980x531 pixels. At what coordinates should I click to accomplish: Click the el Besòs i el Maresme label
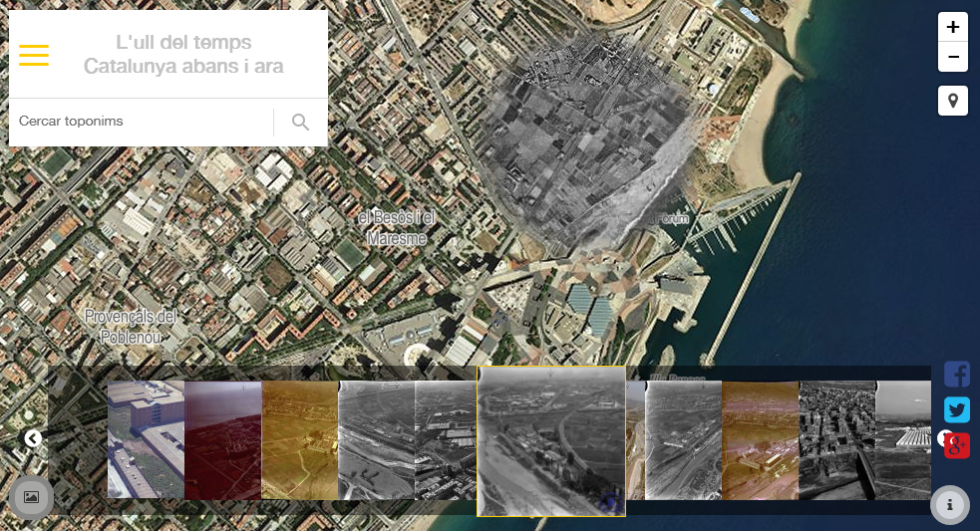pyautogui.click(x=397, y=228)
